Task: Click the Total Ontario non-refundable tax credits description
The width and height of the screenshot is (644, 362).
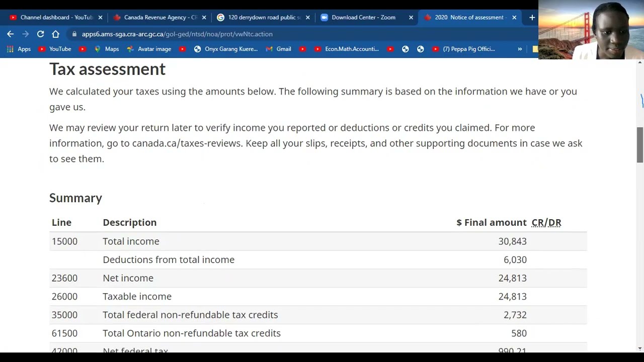Action: pos(192,333)
